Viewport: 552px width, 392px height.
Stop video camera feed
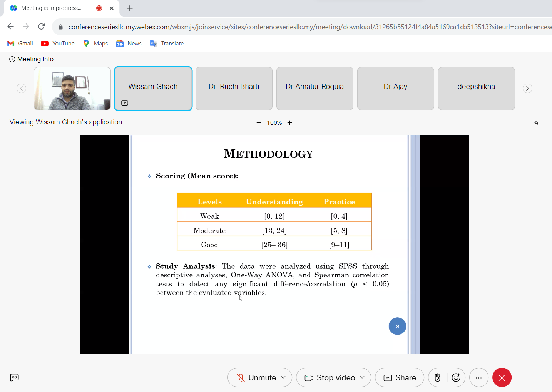330,378
